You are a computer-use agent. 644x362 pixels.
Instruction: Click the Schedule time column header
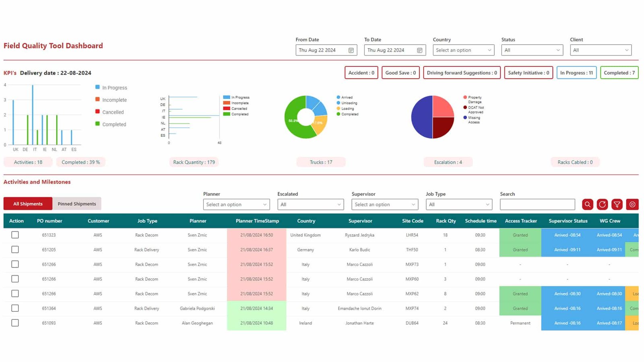[x=481, y=221]
